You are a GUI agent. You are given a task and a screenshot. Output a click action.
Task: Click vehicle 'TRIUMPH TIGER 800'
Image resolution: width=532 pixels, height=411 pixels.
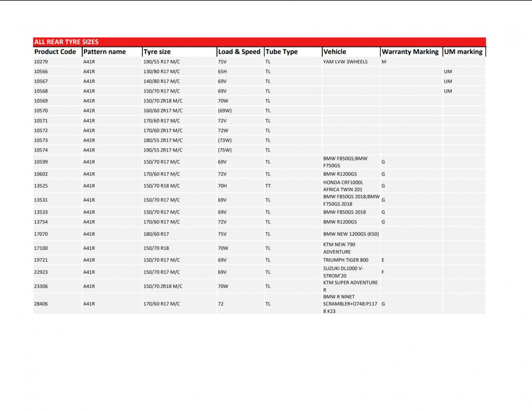(346, 260)
